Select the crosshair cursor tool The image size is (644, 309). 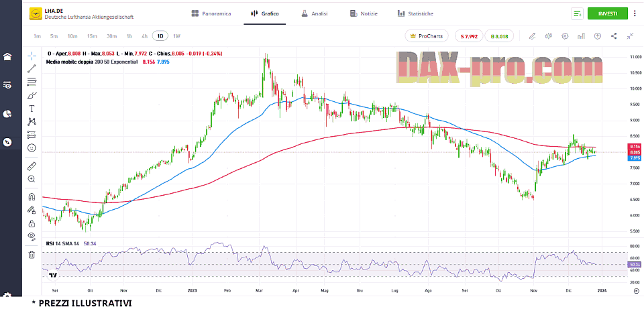point(32,56)
